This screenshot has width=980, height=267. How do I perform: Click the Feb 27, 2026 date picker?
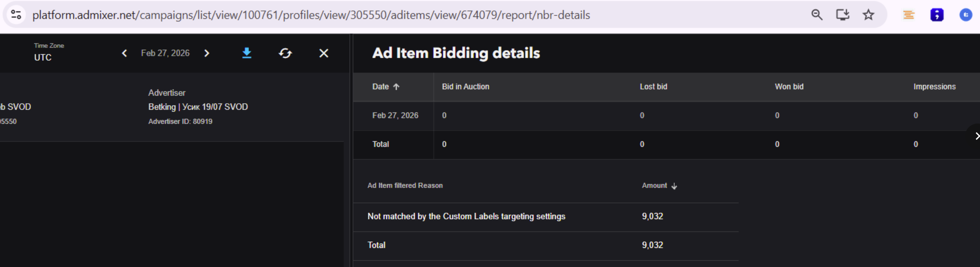(165, 53)
